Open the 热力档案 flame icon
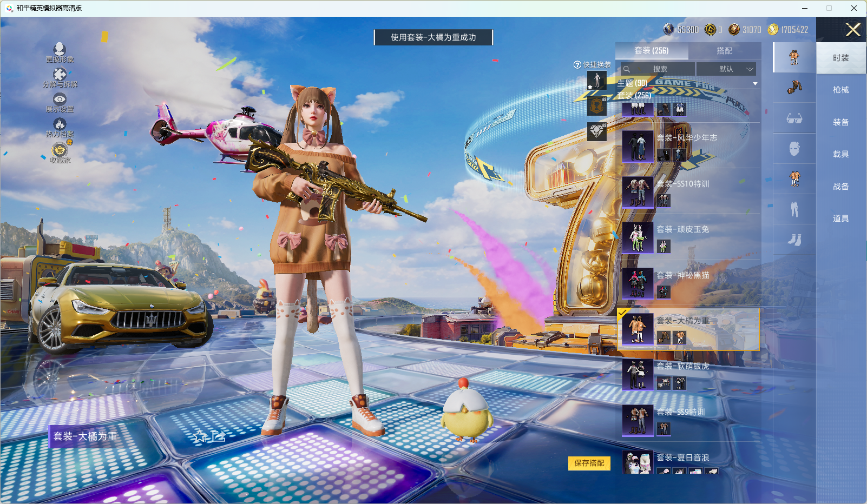The width and height of the screenshot is (867, 504). [x=60, y=124]
